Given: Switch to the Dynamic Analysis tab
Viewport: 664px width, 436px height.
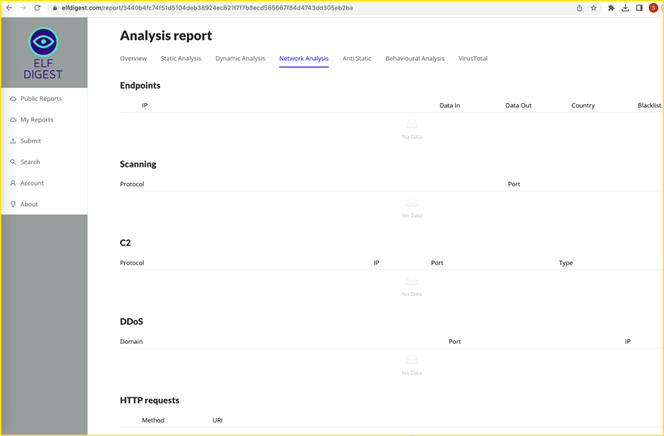Looking at the screenshot, I should (240, 58).
